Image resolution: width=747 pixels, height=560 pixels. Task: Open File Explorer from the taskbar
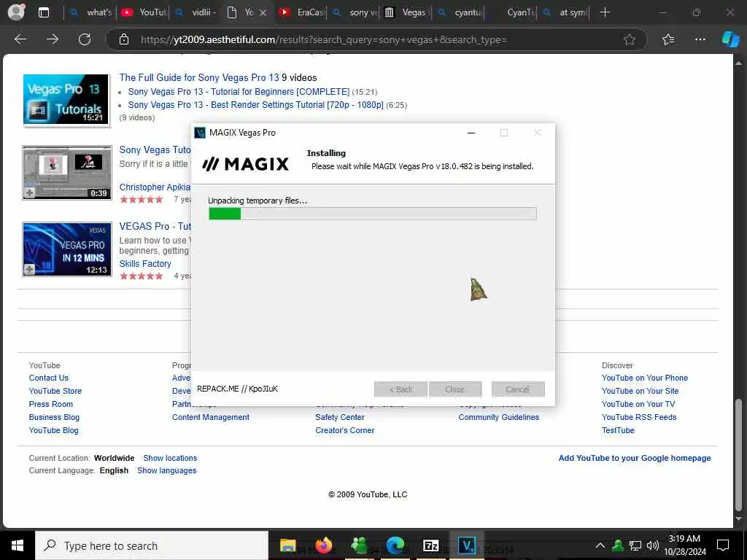tap(287, 545)
